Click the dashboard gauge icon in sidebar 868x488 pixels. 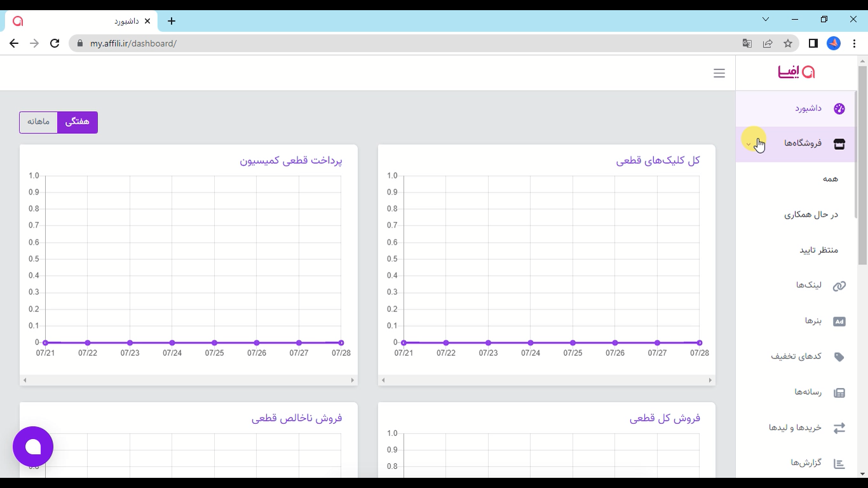(x=839, y=109)
